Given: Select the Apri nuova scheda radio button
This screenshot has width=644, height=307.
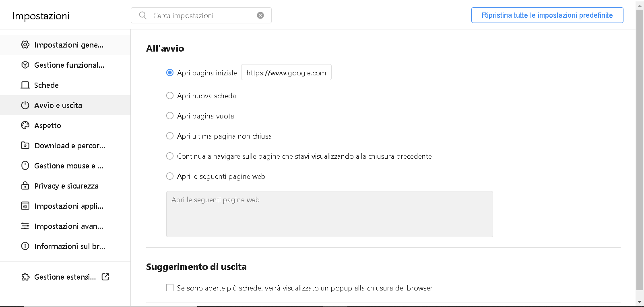Looking at the screenshot, I should (170, 95).
